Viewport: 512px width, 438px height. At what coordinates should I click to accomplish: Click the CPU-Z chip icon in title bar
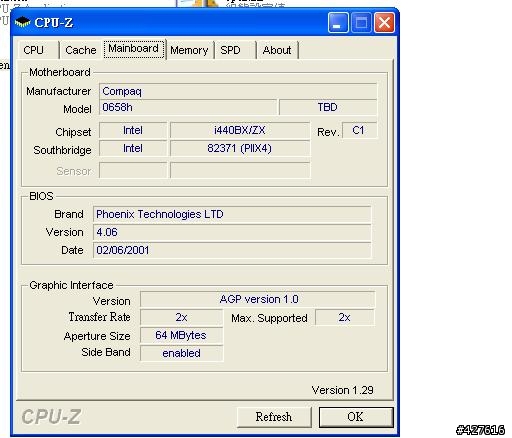click(22, 22)
